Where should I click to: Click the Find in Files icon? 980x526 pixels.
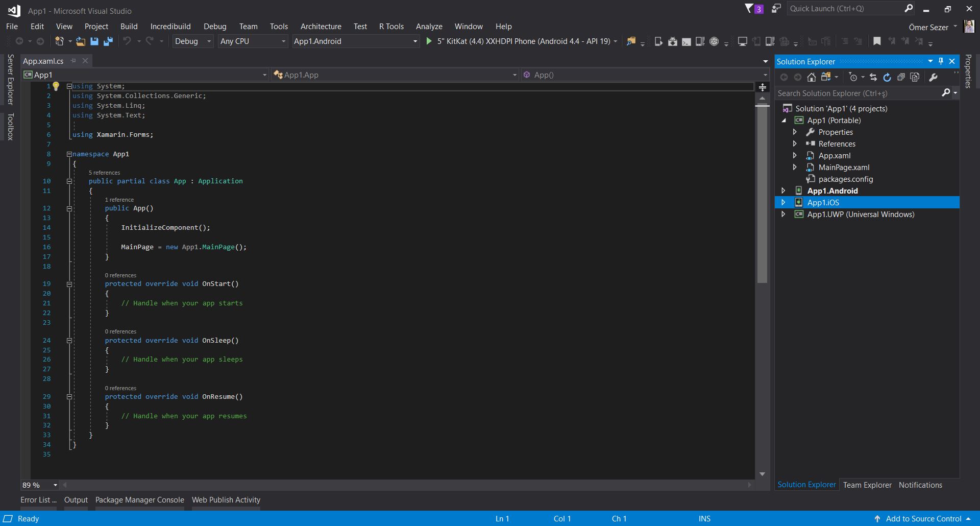point(631,41)
